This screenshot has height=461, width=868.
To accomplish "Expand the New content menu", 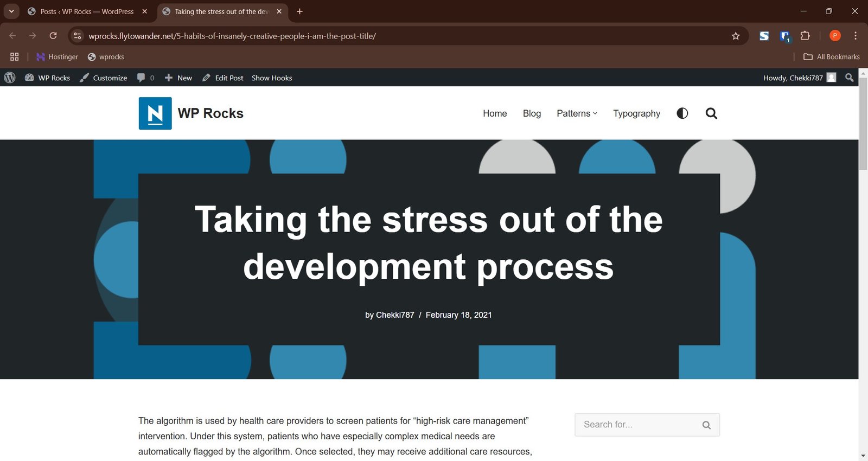I will [x=178, y=78].
